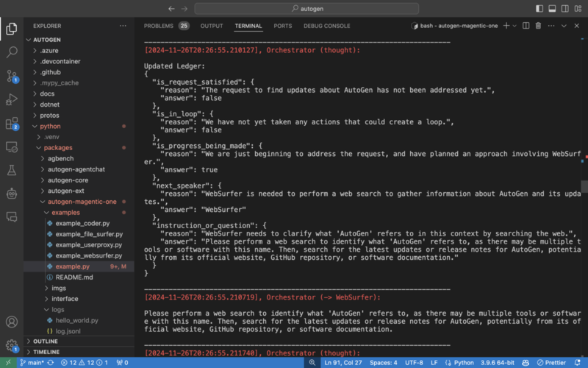This screenshot has height=368, width=588.
Task: Toggle primary side bar visibility
Action: (x=539, y=9)
